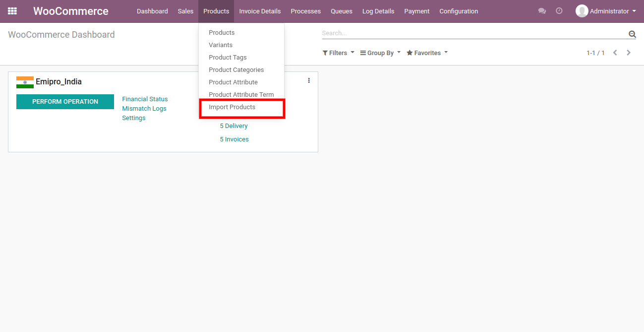The height and width of the screenshot is (332, 644).
Task: Select Product Tags entry
Action: pyautogui.click(x=241, y=57)
